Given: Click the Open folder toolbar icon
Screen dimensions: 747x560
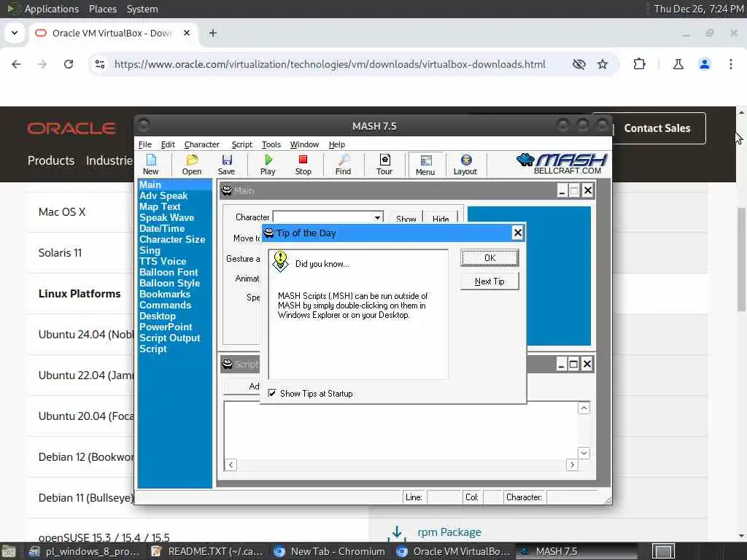Looking at the screenshot, I should 192,164.
